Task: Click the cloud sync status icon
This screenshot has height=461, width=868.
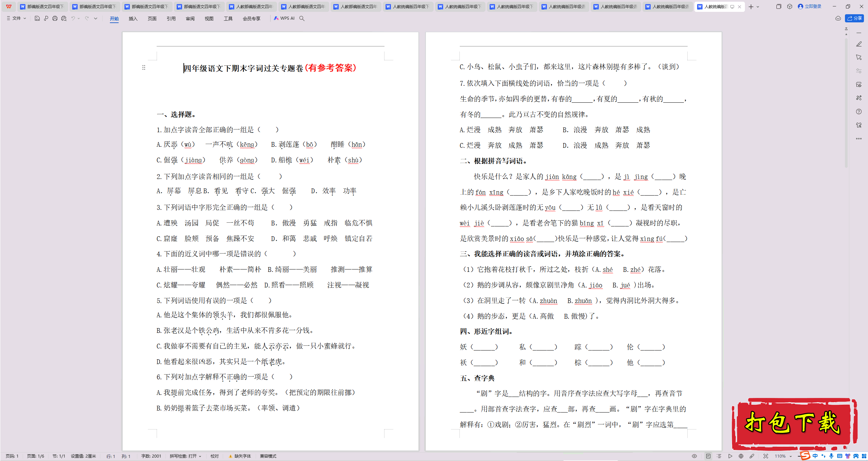Action: [x=838, y=18]
